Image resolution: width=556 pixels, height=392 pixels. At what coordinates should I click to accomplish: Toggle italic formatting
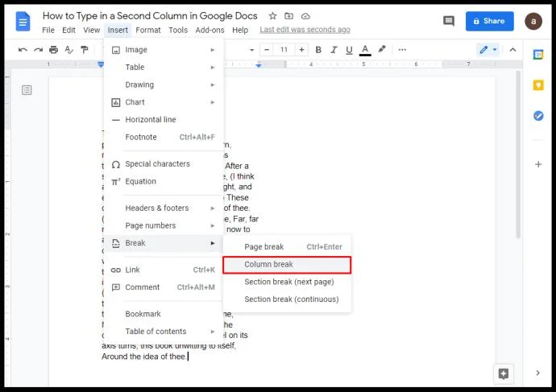point(334,50)
